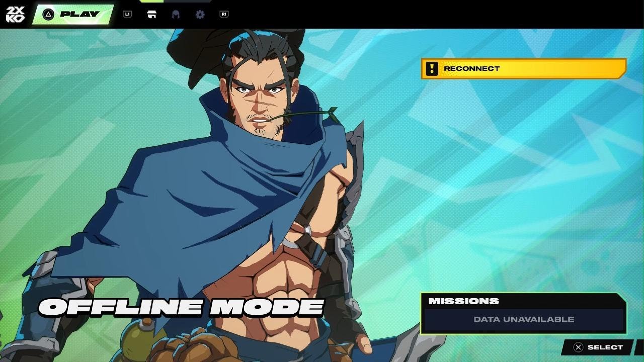The width and height of the screenshot is (644, 362).
Task: Open the champions helmet tab
Action: coord(176,14)
